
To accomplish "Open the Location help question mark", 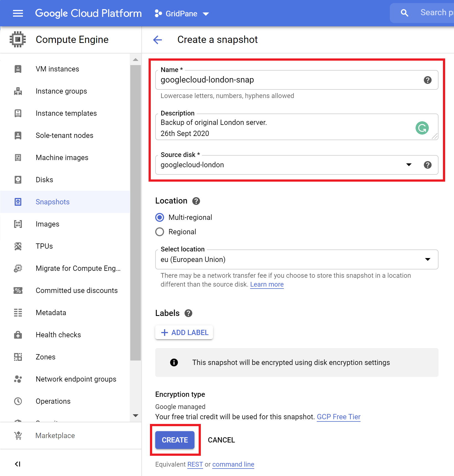I will pyautogui.click(x=196, y=201).
